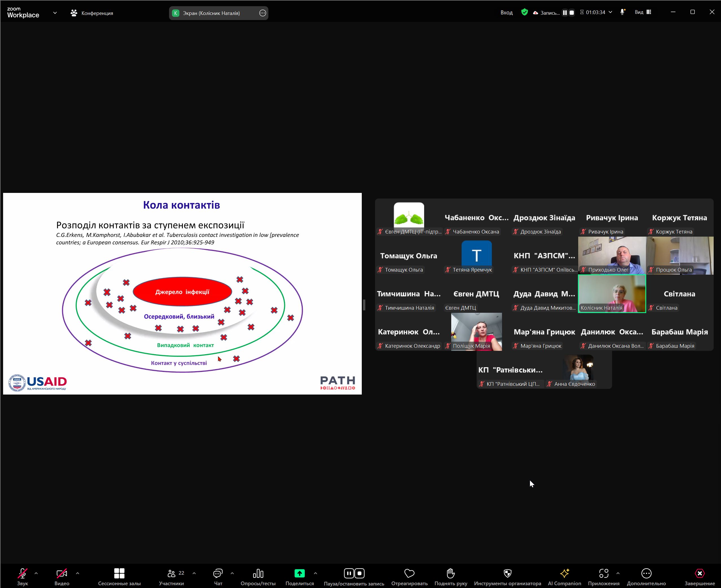Open Reactions (Отреагировать) heart icon

tap(409, 573)
